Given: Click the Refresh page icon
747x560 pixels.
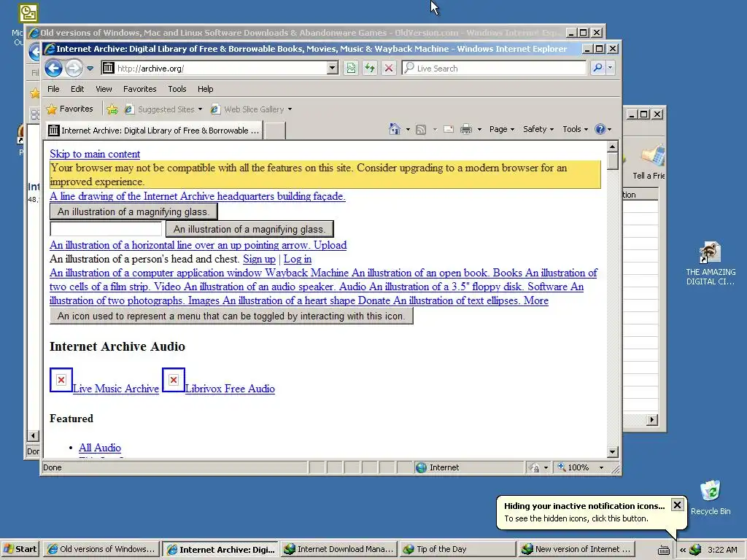Looking at the screenshot, I should pyautogui.click(x=370, y=68).
